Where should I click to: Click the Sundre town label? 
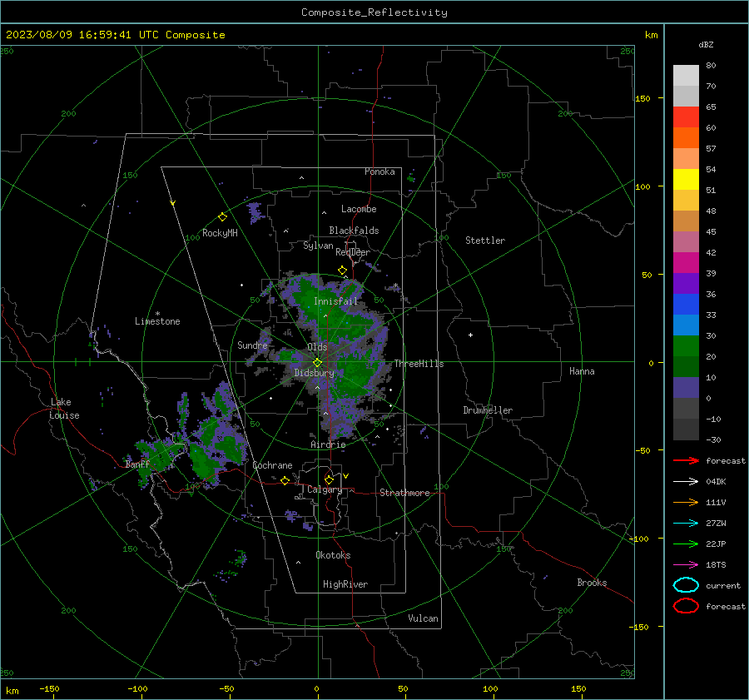pos(252,345)
